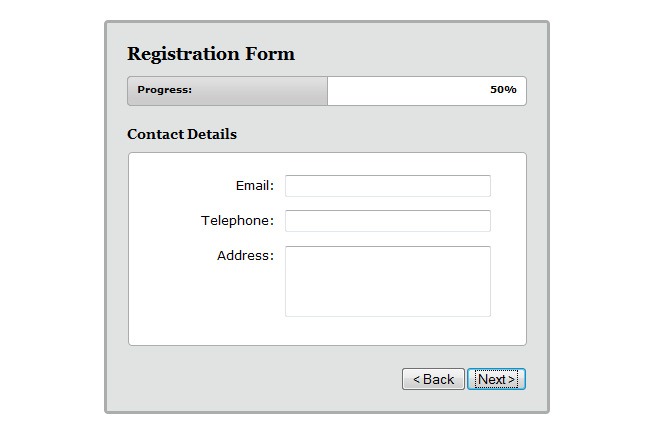Click inside the Address text area

point(387,281)
